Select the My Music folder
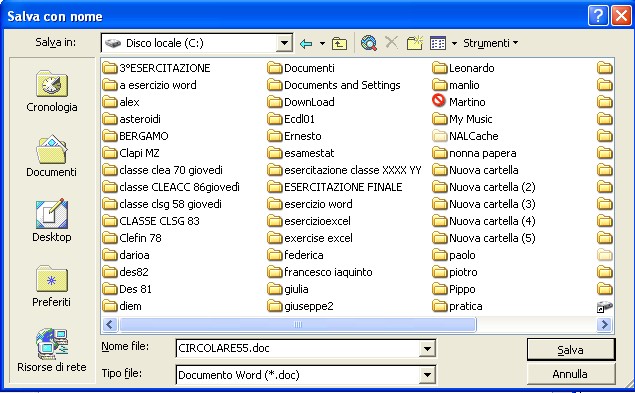This screenshot has width=635, height=393. 462,119
